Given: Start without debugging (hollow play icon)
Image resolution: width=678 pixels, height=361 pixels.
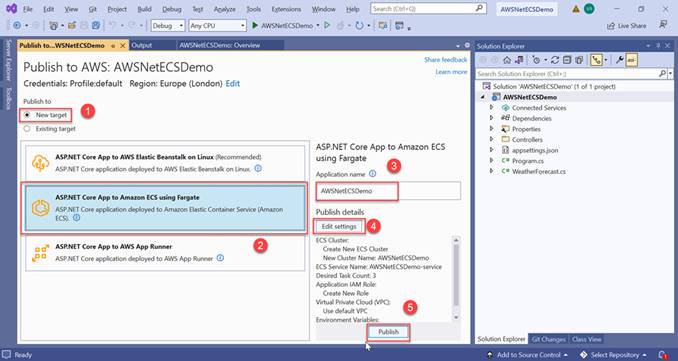Looking at the screenshot, I should (x=327, y=26).
